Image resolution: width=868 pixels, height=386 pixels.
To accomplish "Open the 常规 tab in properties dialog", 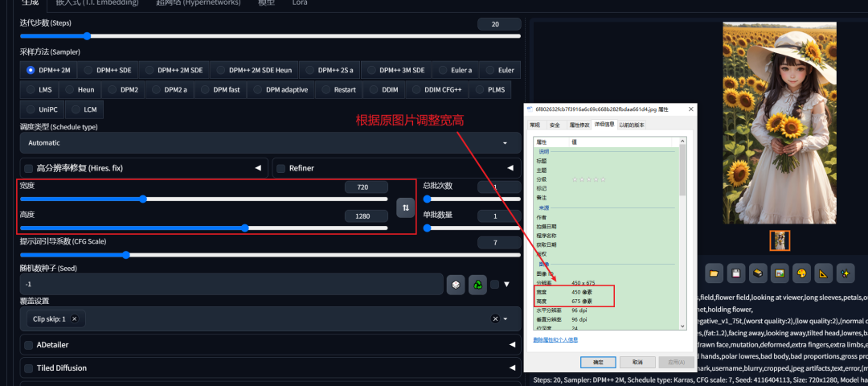I will click(534, 125).
